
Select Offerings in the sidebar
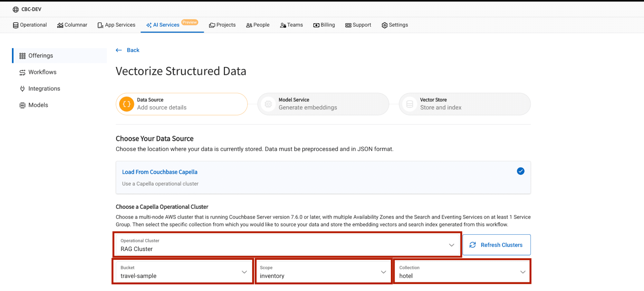[60, 56]
